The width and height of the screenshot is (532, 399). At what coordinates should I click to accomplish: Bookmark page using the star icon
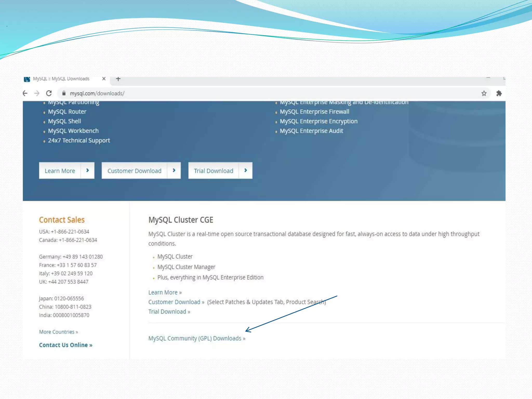coord(484,93)
